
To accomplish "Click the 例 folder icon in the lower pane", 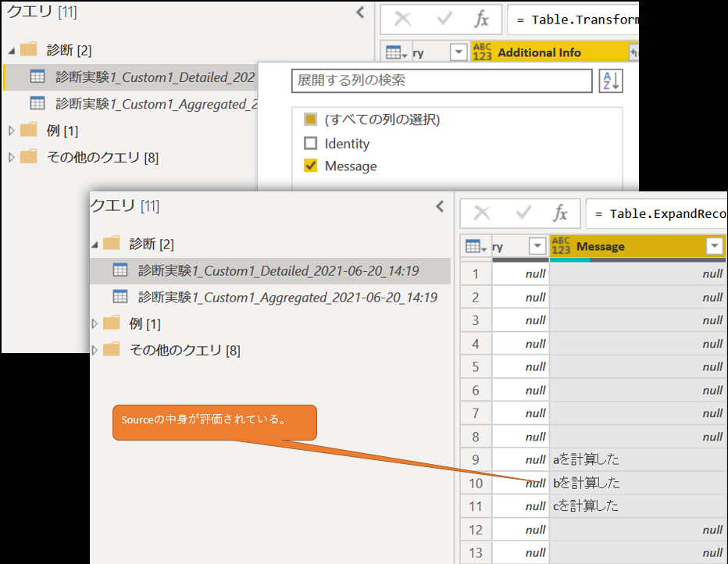I will [112, 323].
